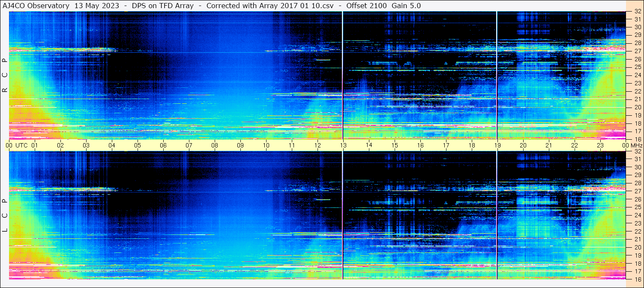This screenshot has width=644, height=288.
Task: Click the UTC text on the time axis
Action: click(21, 145)
